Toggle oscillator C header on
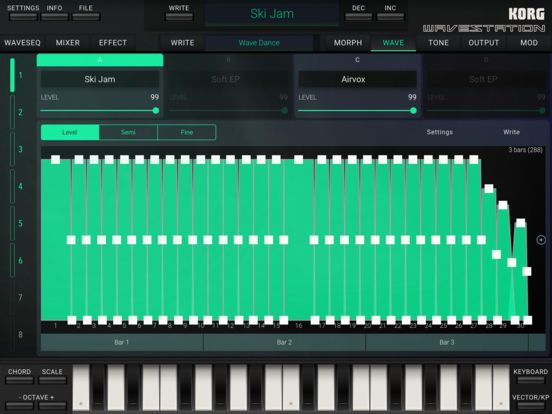 point(357,60)
